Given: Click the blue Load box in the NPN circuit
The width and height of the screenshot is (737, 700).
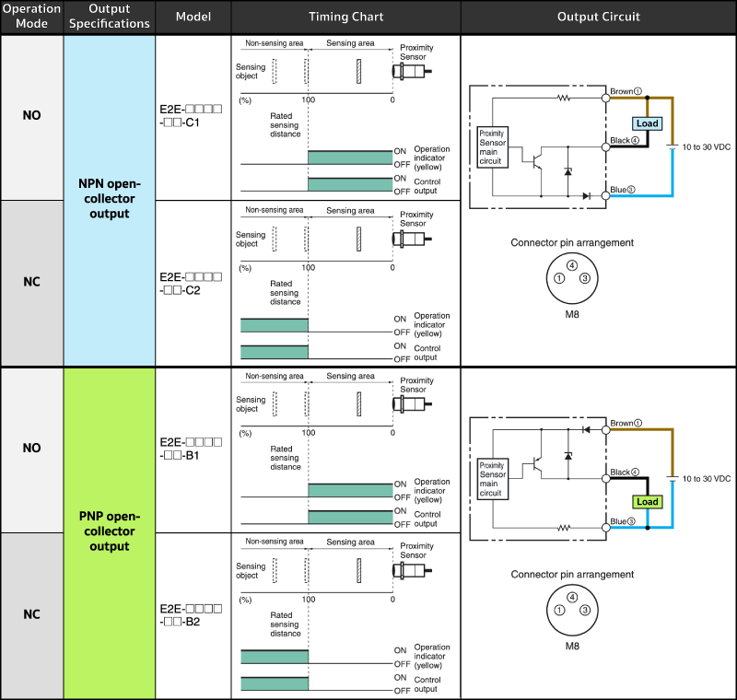Looking at the screenshot, I should [648, 123].
